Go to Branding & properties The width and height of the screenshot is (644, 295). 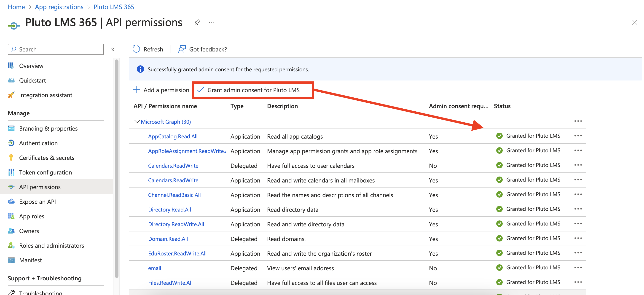coord(48,128)
